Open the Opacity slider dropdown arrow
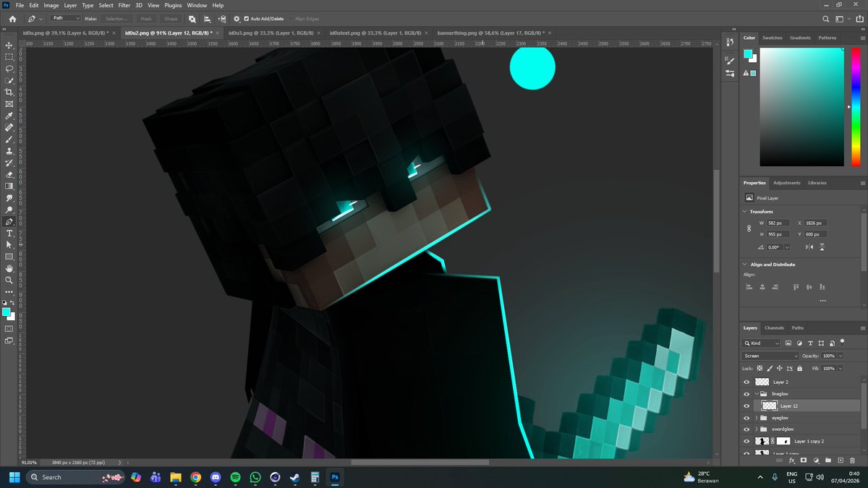Screen dimensions: 868x488 [839, 356]
